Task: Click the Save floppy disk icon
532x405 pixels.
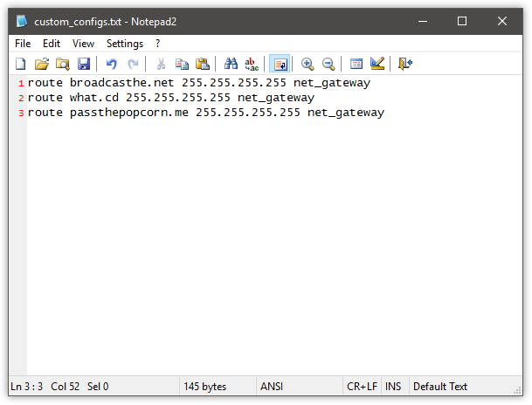Action: 84,64
